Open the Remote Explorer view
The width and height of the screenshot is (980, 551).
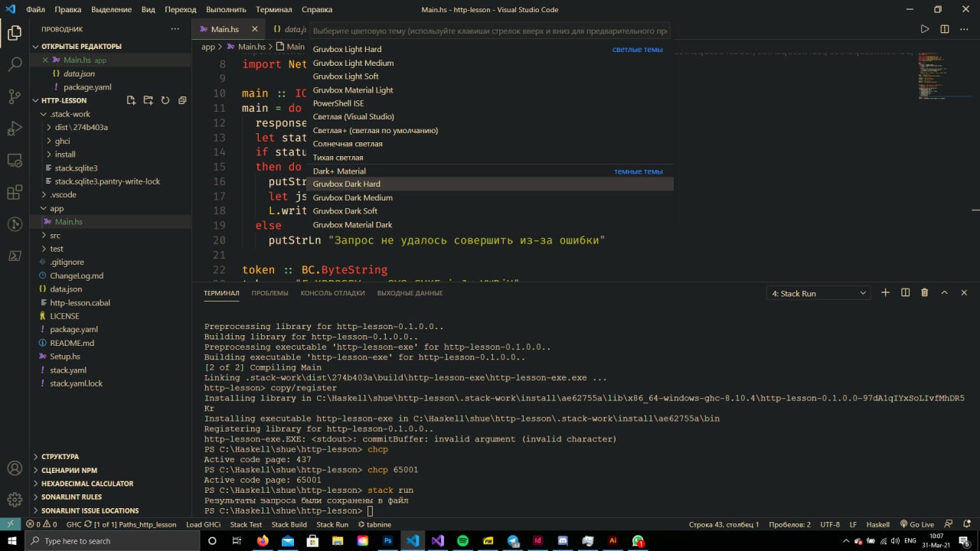[15, 160]
